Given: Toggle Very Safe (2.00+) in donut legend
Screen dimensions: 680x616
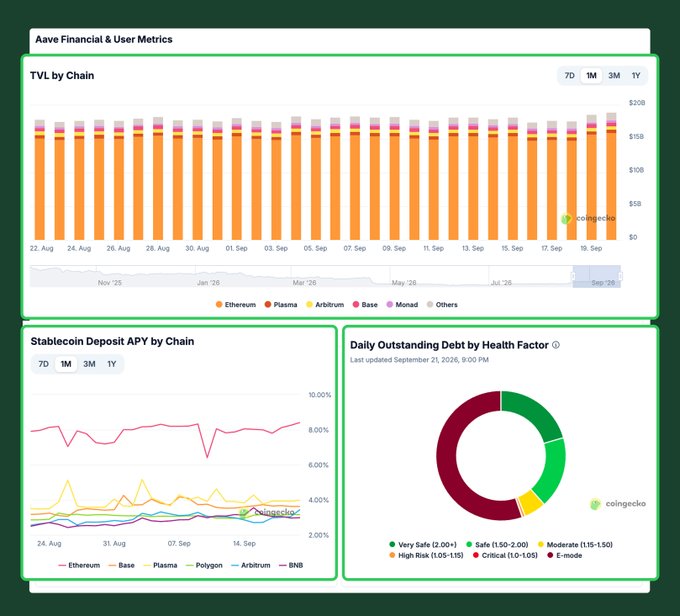Looking at the screenshot, I should click(423, 544).
